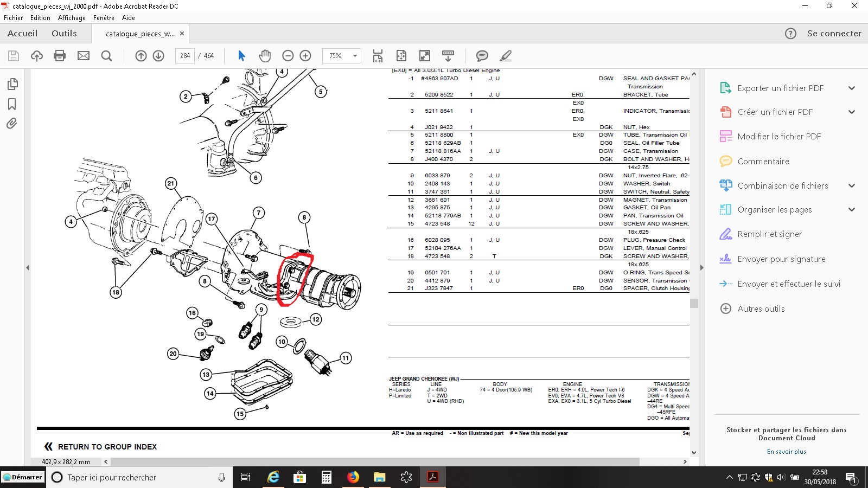Open the 75% zoom level dropdown
Viewport: 868px width, 488px height.
[x=355, y=56]
